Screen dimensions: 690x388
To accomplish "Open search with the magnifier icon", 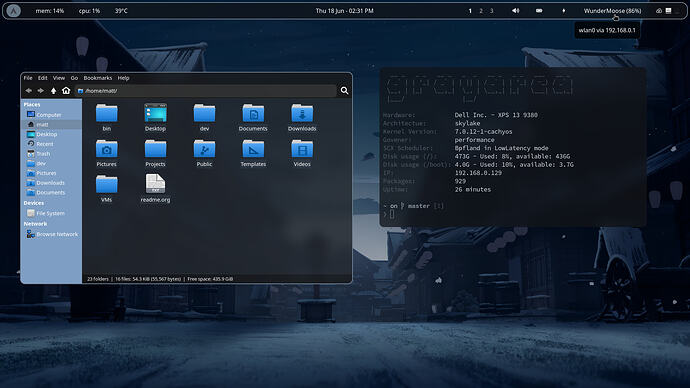I will pos(344,91).
